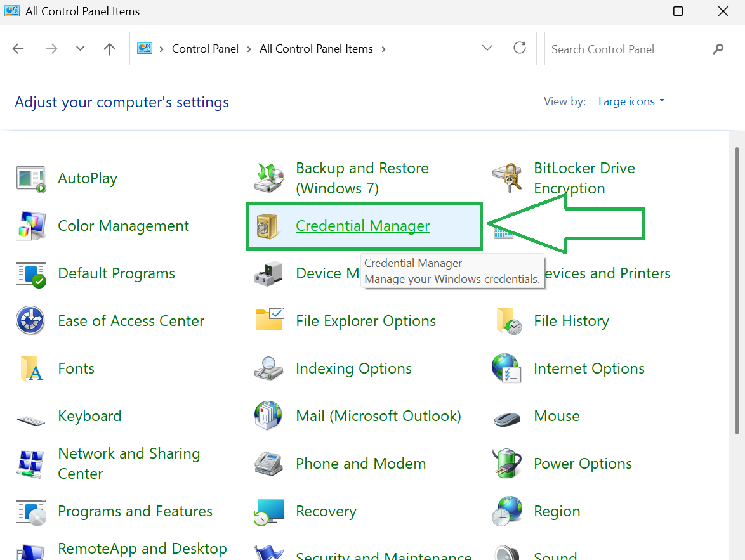The height and width of the screenshot is (560, 745).
Task: Open the Large icons view dropdown
Action: (627, 101)
